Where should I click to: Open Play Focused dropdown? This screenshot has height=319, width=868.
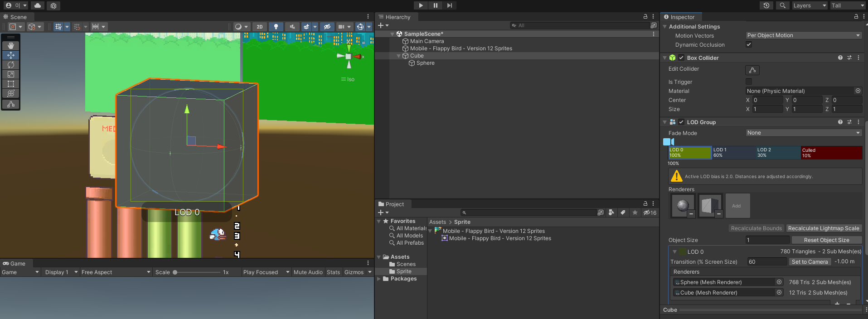[266, 272]
